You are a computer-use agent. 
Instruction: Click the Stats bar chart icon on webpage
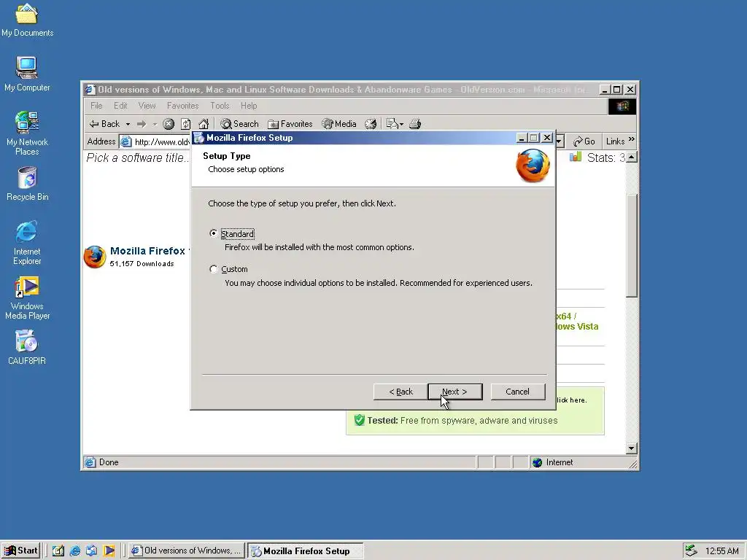576,157
